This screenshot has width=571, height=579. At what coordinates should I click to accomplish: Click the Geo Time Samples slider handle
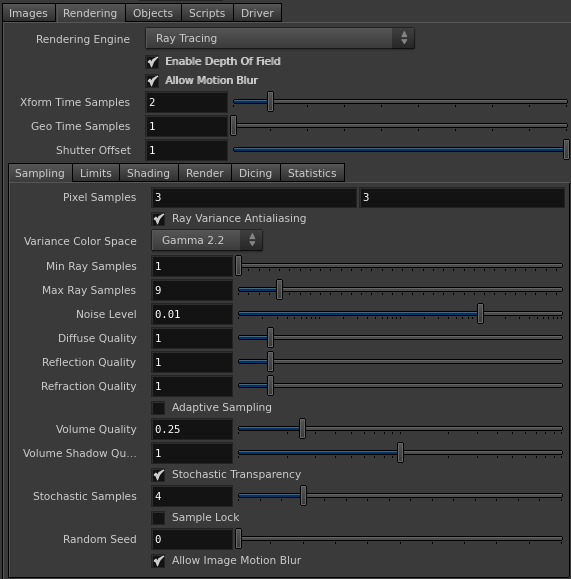pos(233,126)
